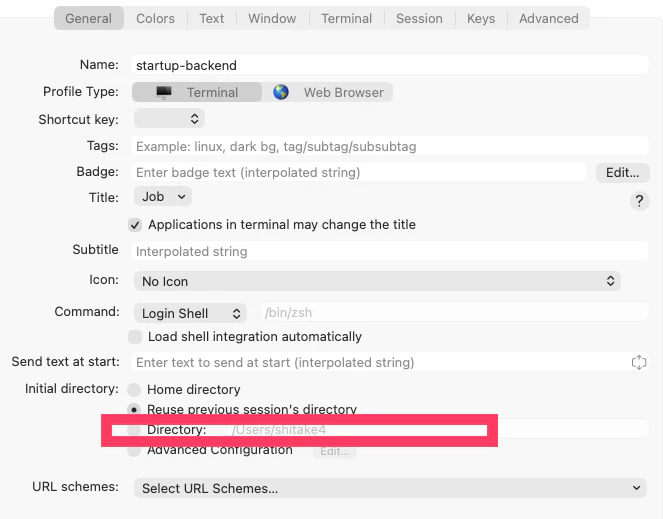Click the globe icon for Web Browser

pos(281,92)
